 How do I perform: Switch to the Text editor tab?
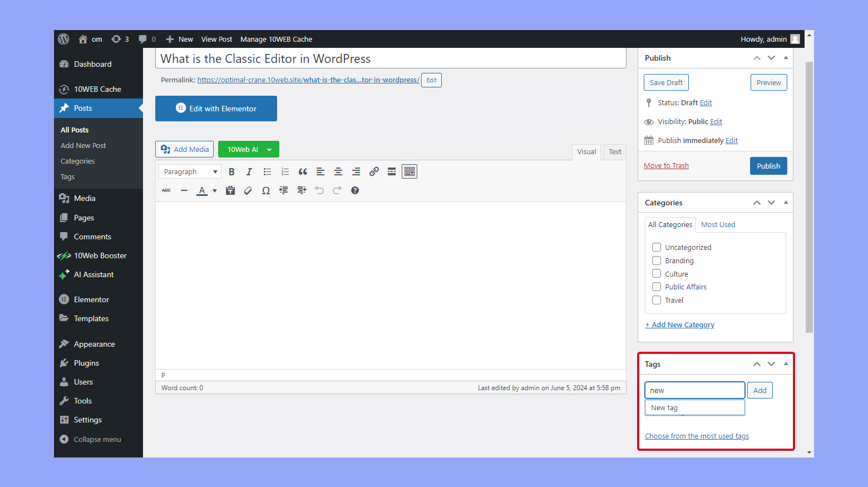pos(615,151)
